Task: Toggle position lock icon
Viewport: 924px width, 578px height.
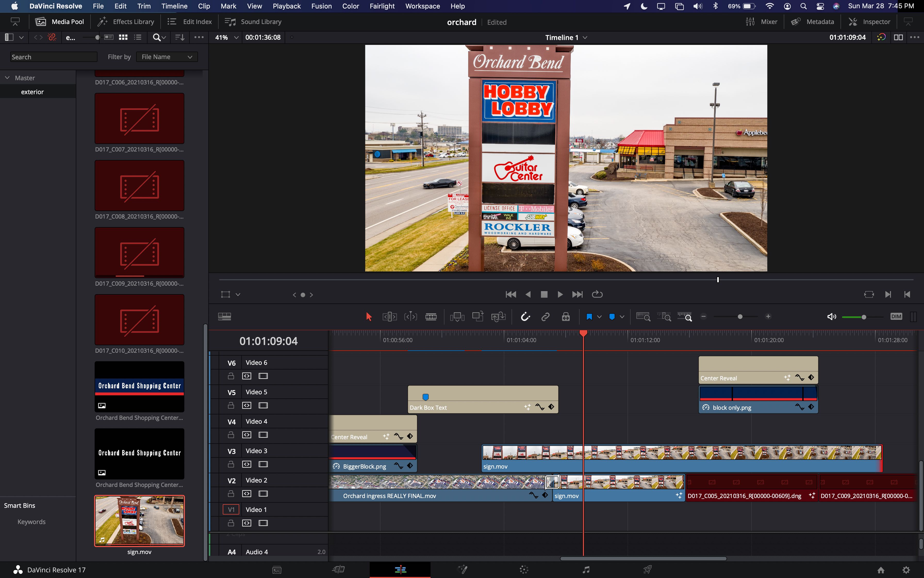Action: coord(566,317)
